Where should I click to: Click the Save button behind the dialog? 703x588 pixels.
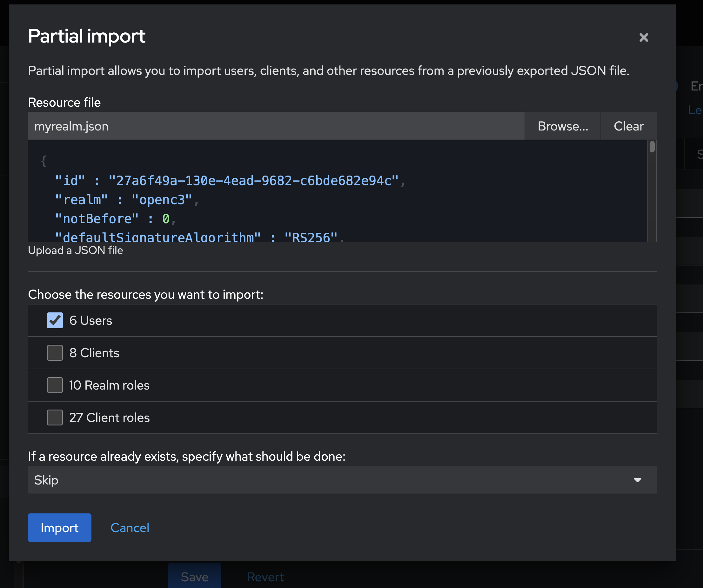click(195, 576)
